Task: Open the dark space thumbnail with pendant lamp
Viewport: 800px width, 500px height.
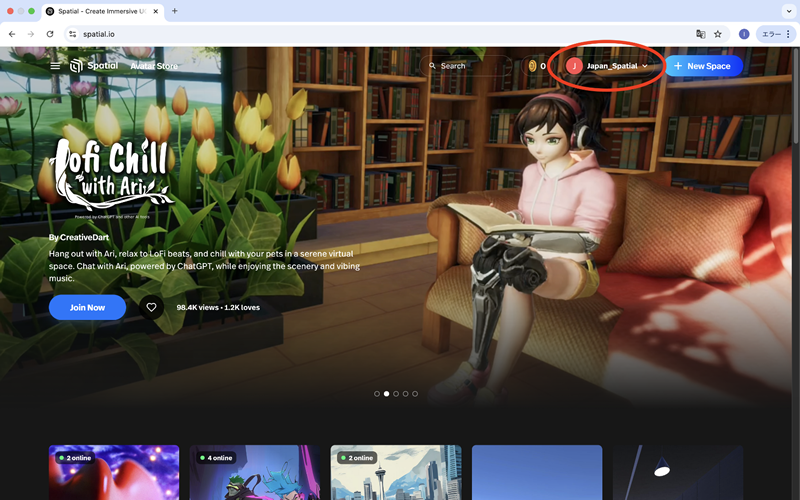Action: [678, 472]
